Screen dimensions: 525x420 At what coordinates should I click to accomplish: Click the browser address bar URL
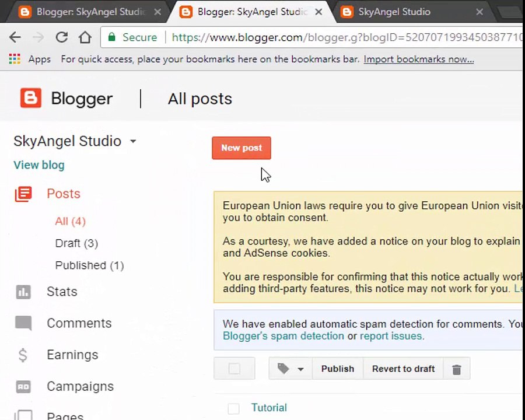[x=346, y=37]
